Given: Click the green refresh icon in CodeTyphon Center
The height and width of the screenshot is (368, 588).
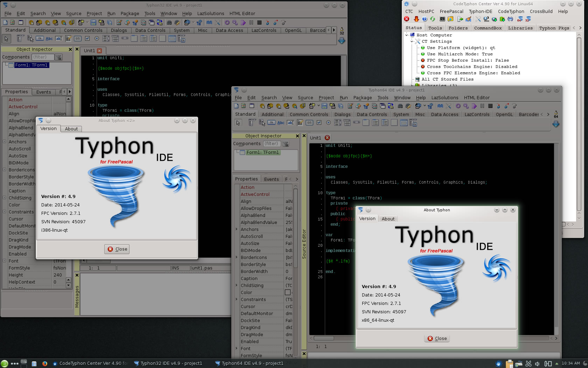Looking at the screenshot, I should click(433, 19).
